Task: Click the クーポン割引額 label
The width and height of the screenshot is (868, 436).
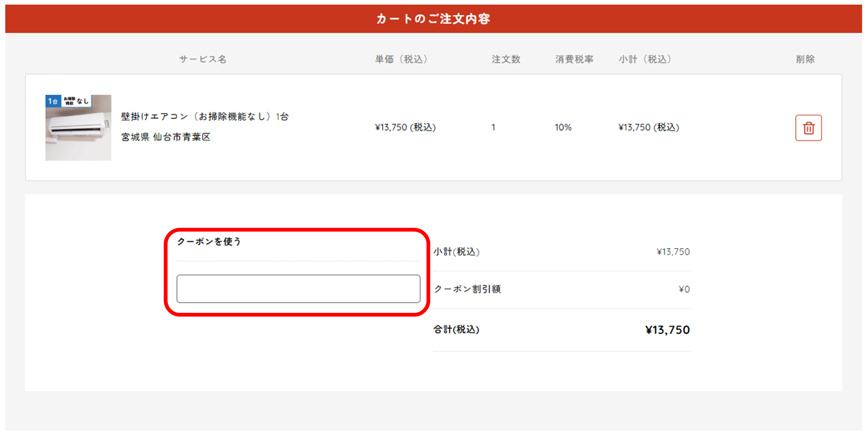Action: [x=467, y=289]
